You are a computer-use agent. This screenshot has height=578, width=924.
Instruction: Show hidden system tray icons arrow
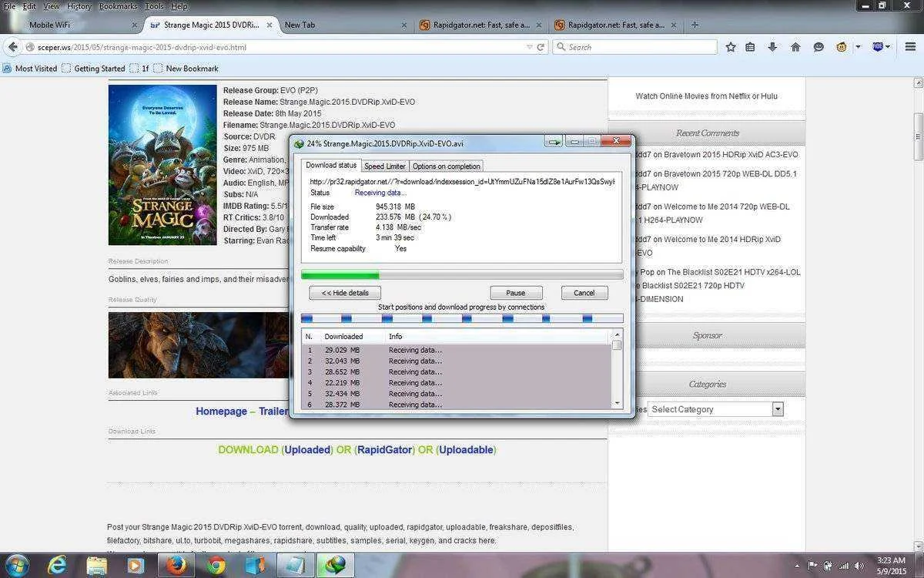798,566
